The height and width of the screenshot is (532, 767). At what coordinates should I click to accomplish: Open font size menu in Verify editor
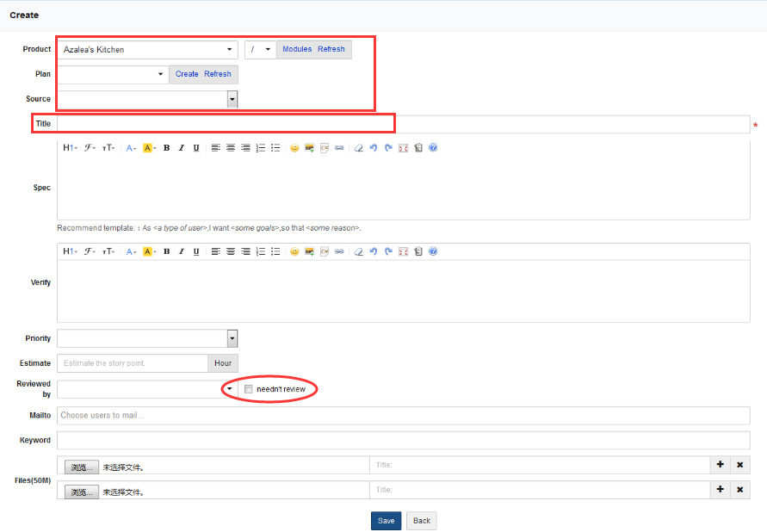[108, 251]
